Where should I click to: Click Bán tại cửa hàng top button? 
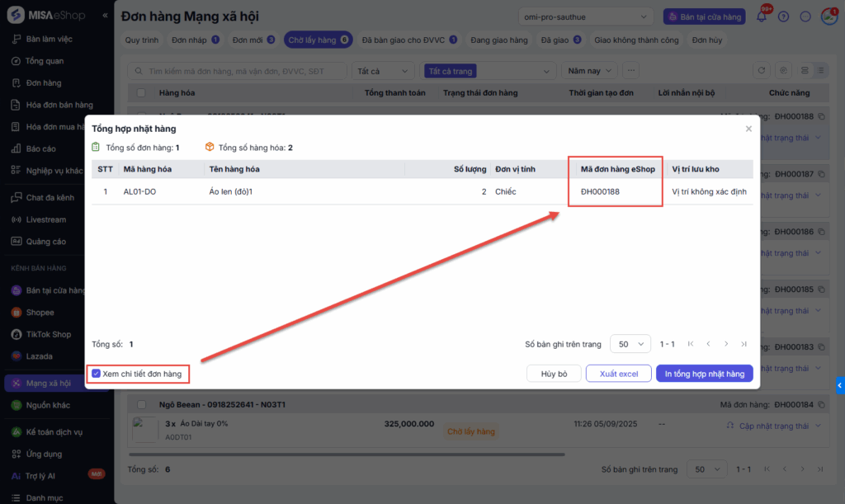705,16
